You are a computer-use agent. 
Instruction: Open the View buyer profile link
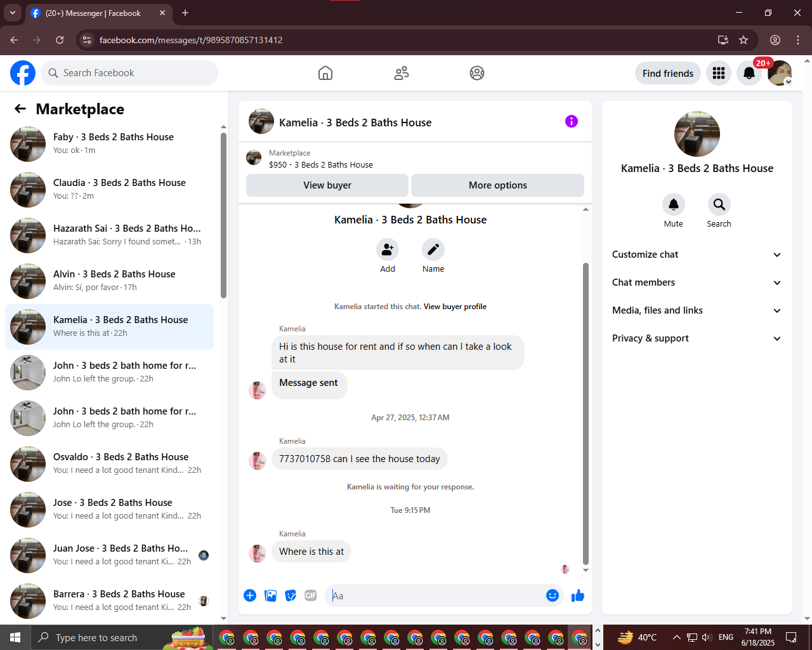tap(455, 307)
